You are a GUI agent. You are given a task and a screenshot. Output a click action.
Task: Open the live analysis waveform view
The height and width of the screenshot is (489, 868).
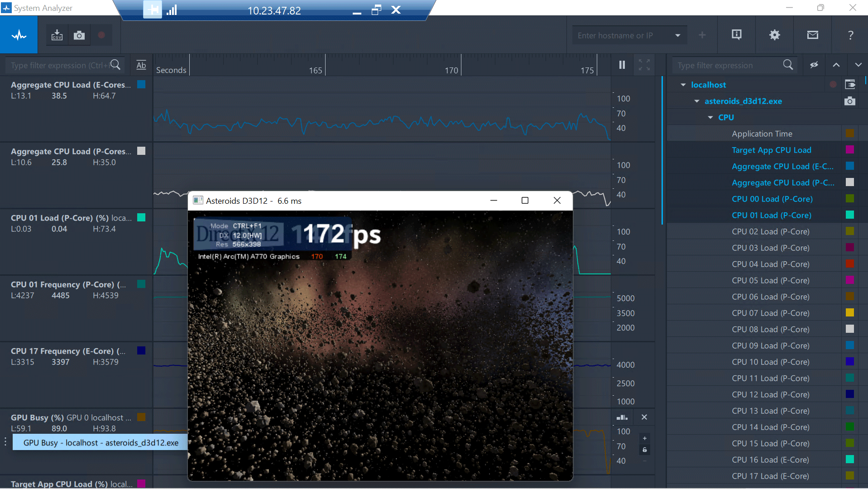coord(19,35)
